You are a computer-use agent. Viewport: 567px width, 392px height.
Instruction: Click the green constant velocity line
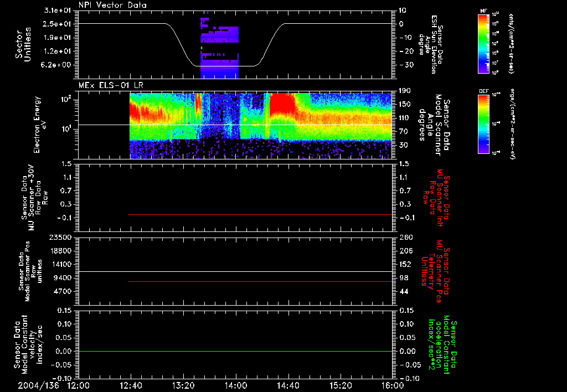tap(235, 351)
